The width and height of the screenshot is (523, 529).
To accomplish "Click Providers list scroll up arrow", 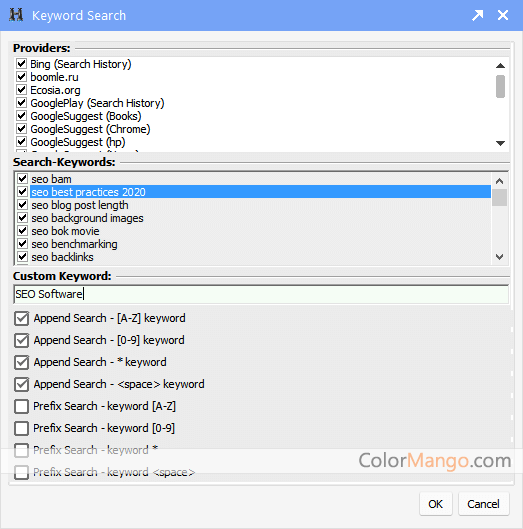I will click(x=500, y=66).
